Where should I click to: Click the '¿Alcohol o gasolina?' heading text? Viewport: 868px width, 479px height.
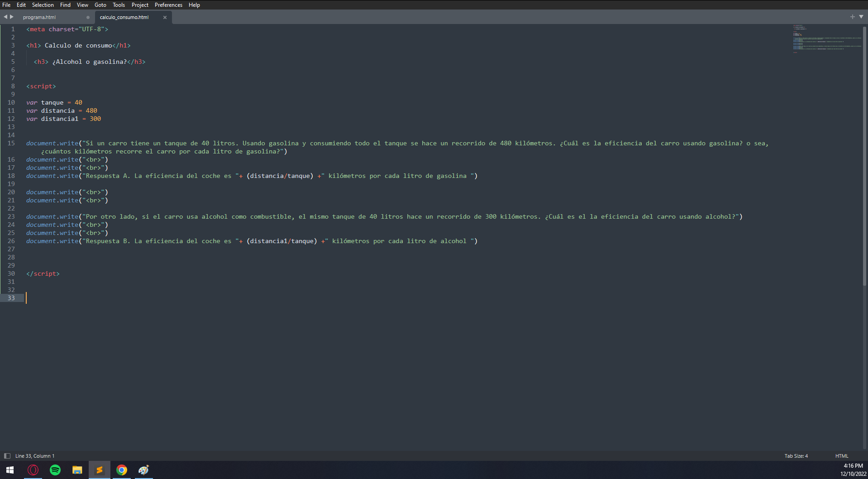(90, 62)
